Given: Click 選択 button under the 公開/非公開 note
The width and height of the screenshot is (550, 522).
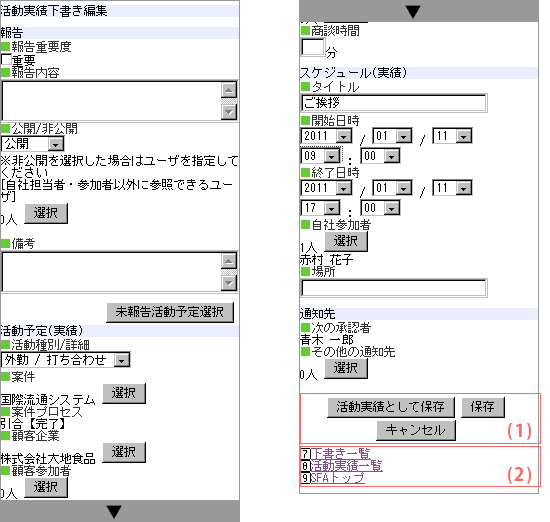Looking at the screenshot, I should (46, 213).
